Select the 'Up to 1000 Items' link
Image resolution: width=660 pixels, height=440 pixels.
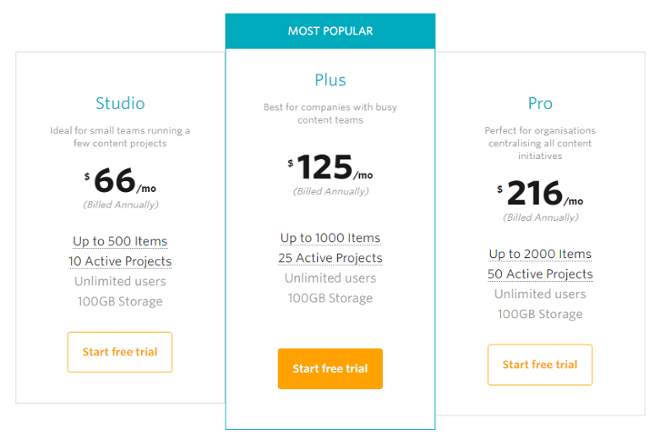coord(330,238)
